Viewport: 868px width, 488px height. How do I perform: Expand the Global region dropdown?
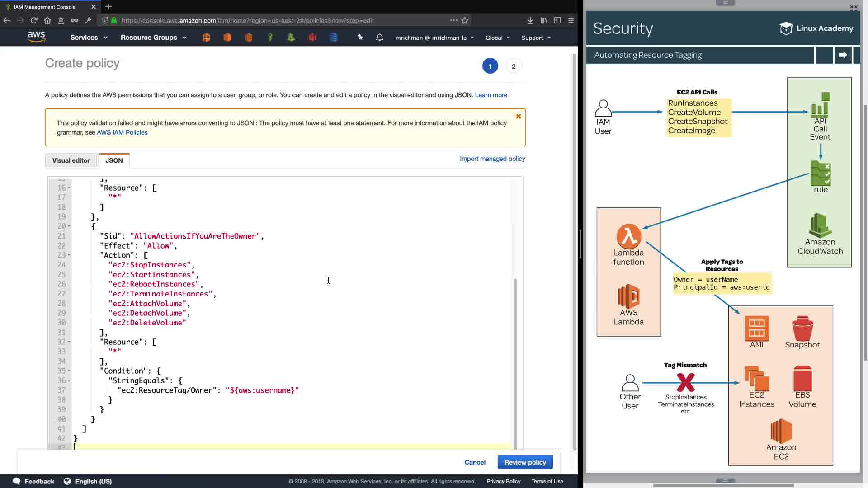tap(497, 38)
